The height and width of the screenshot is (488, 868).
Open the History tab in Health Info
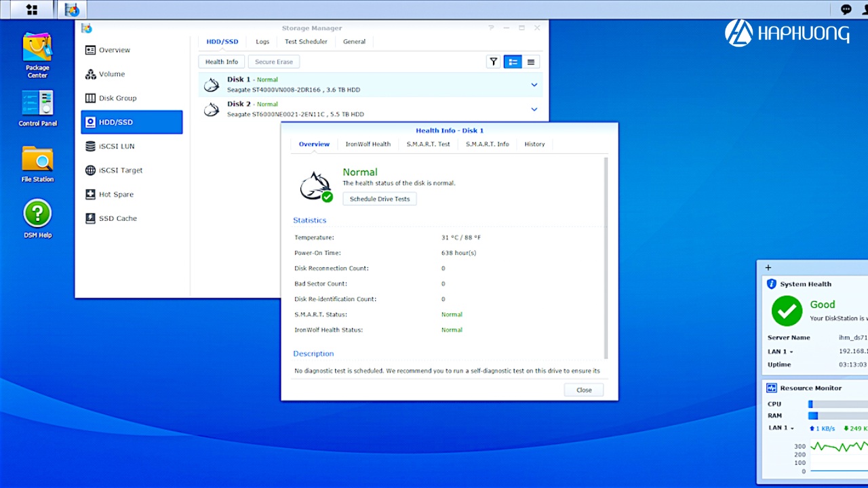(x=534, y=144)
